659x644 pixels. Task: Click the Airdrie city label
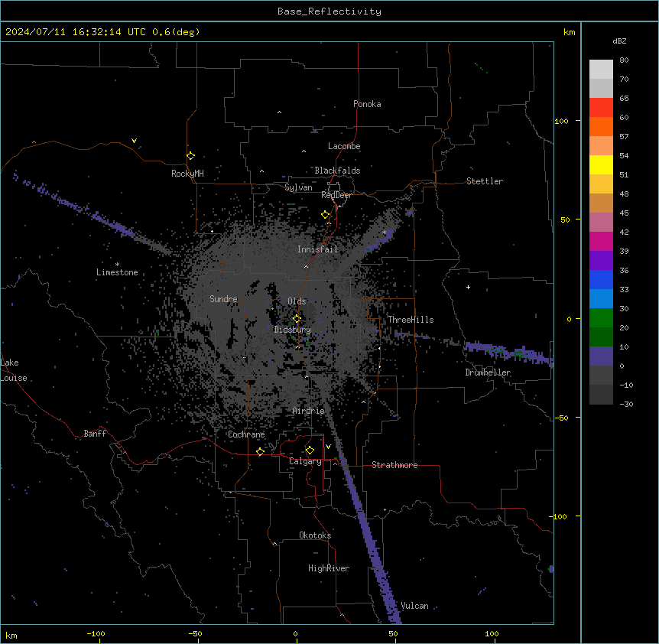coord(309,411)
